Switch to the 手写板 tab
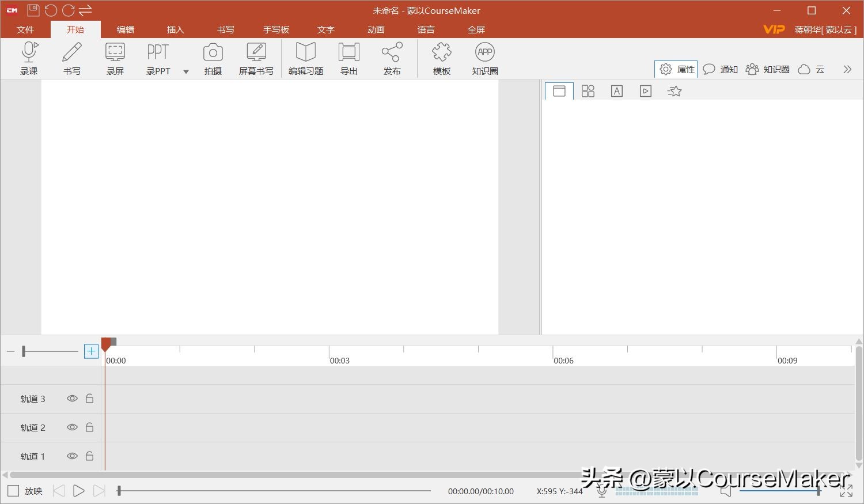 click(276, 29)
